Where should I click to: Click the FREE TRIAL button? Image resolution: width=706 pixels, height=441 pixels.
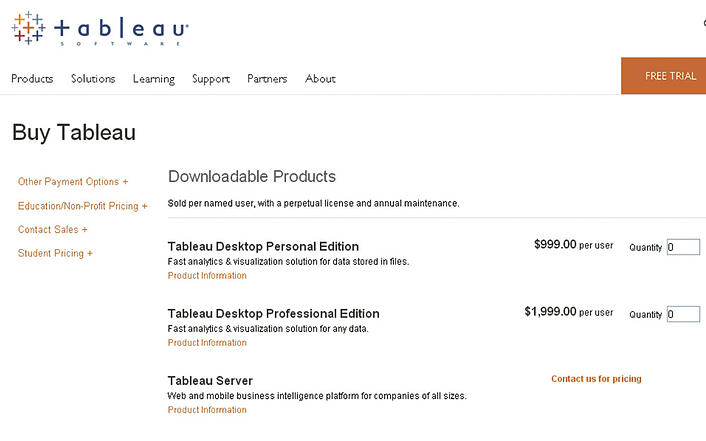click(x=664, y=76)
